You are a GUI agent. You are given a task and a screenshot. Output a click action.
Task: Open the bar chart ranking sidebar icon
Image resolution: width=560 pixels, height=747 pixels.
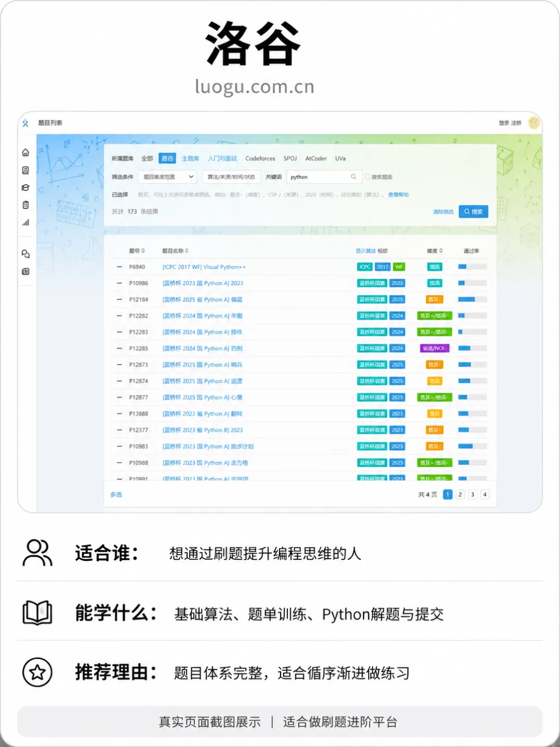25,223
